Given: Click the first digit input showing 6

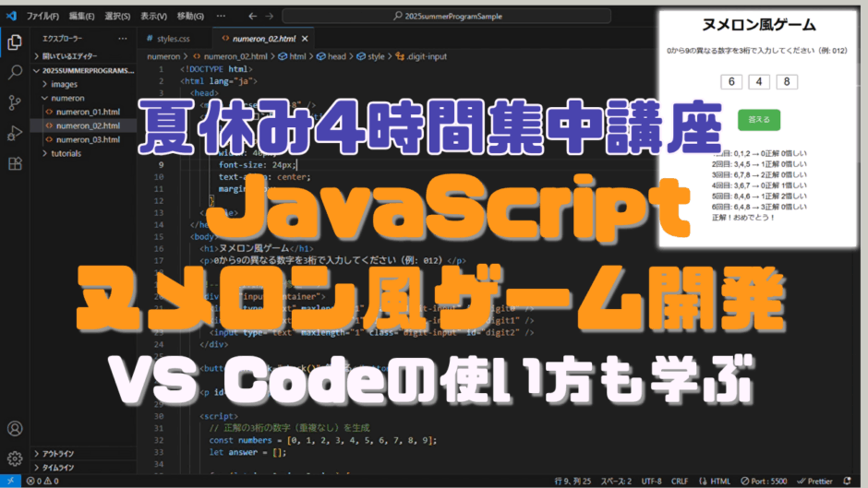Looking at the screenshot, I should tap(731, 82).
